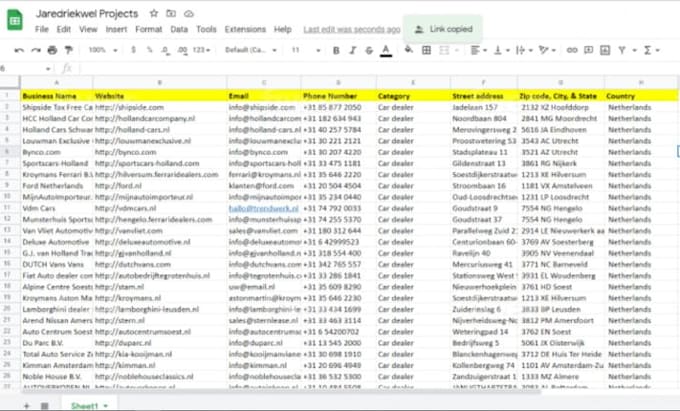Click the merge cells icon
The width and height of the screenshot is (680, 411).
pos(444,50)
